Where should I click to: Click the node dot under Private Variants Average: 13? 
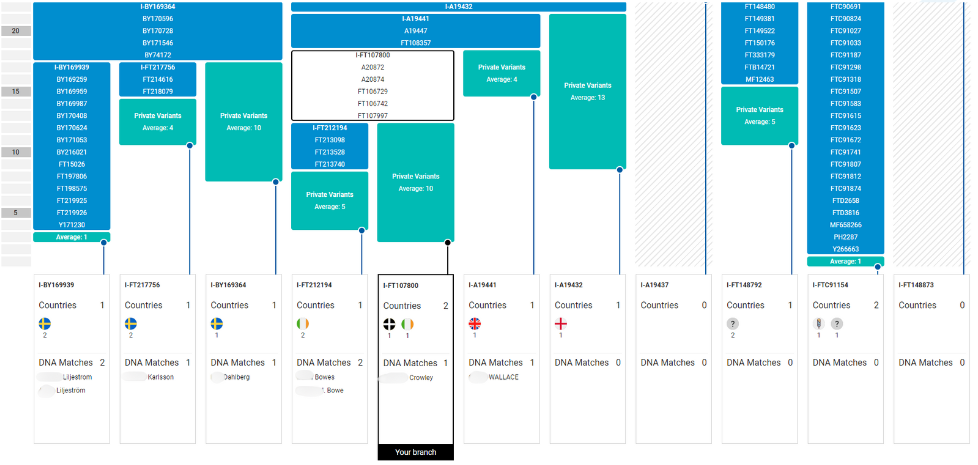[619, 169]
